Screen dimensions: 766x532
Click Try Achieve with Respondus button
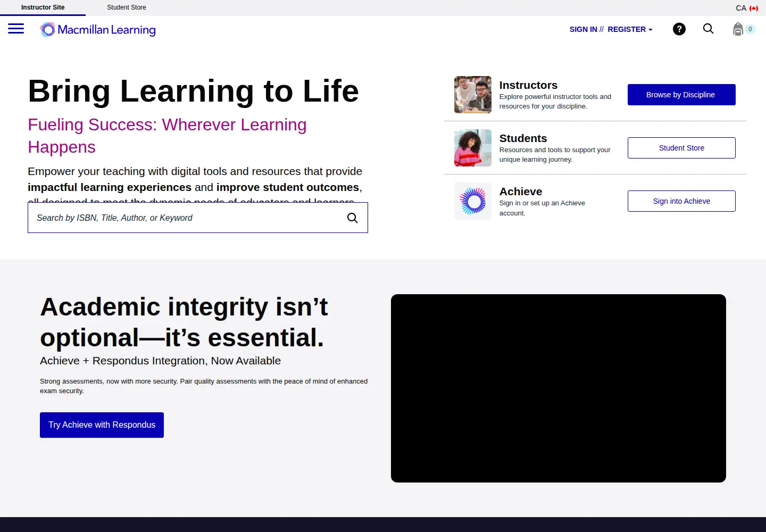(102, 425)
